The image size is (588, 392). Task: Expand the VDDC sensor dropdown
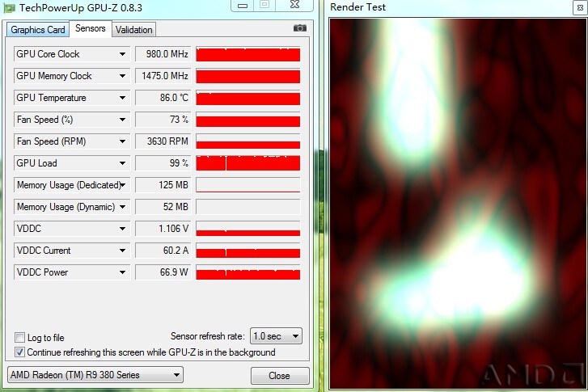122,229
